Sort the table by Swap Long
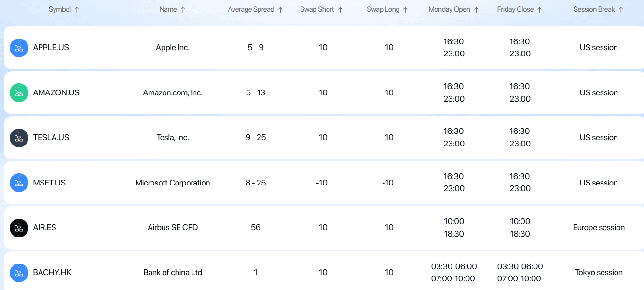 pos(387,9)
